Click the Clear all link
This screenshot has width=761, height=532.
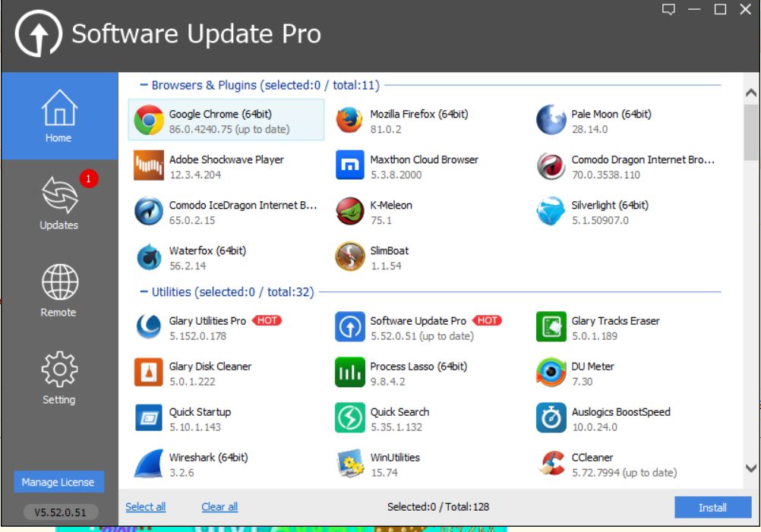coord(219,507)
